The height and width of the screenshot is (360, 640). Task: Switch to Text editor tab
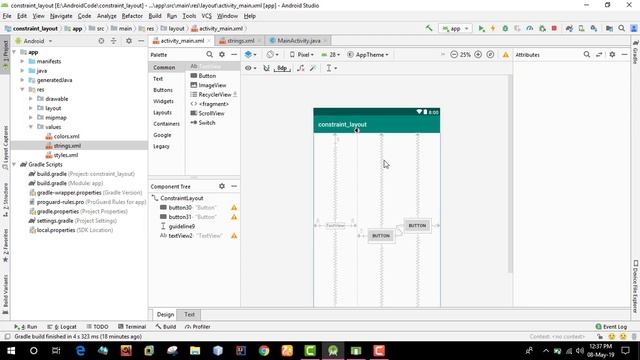coord(189,314)
